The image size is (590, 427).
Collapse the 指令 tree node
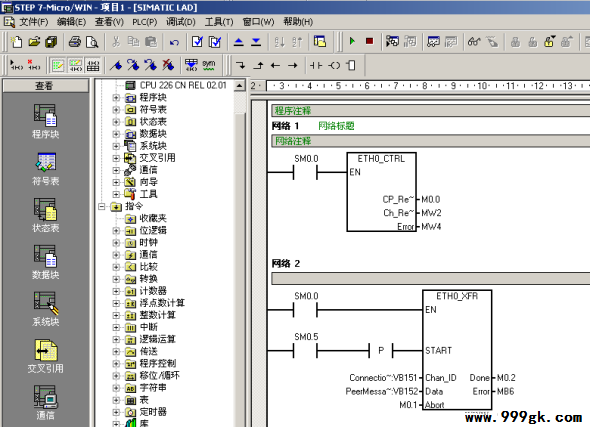[x=101, y=207]
